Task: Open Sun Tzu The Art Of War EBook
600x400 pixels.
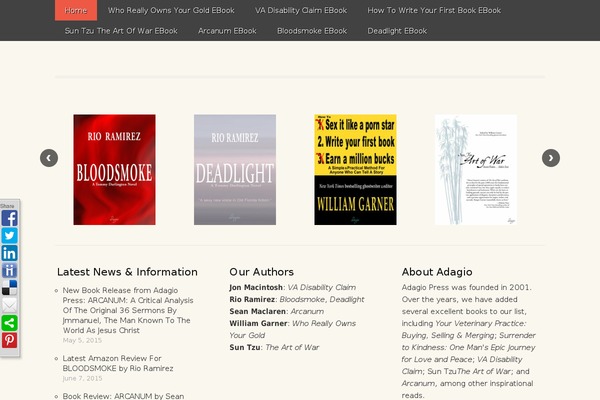Action: (x=121, y=31)
